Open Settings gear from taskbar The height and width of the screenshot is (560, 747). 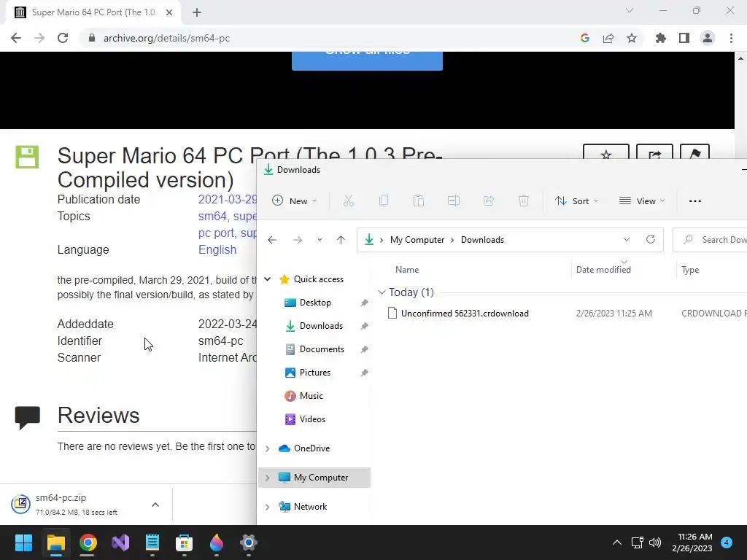click(x=249, y=542)
